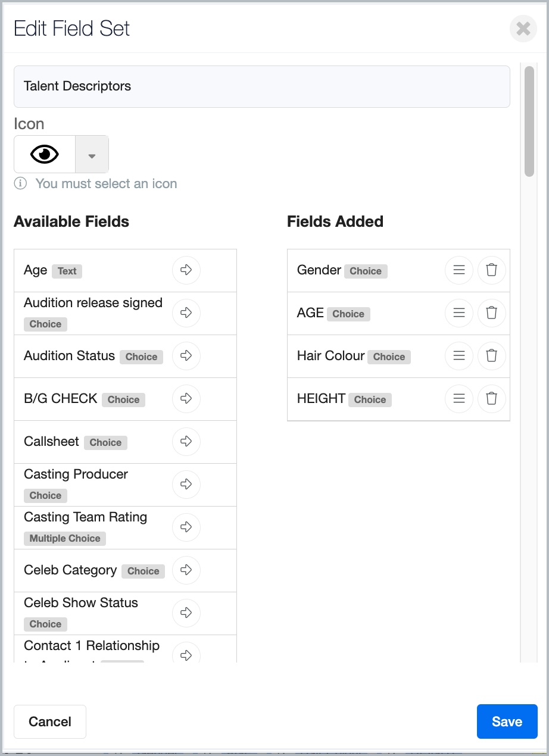Screen dimensions: 549x756
Task: Move B/G CHECK field to Fields Added
Action: tap(186, 399)
